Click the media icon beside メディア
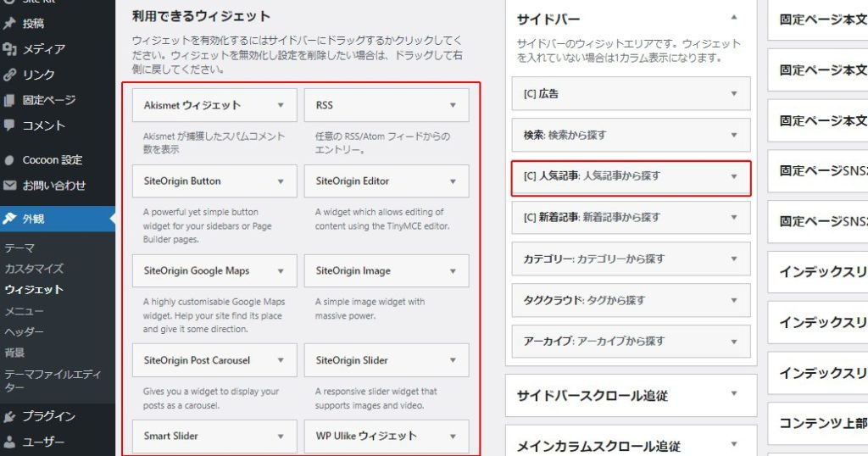Image resolution: width=868 pixels, height=456 pixels. pos(9,49)
